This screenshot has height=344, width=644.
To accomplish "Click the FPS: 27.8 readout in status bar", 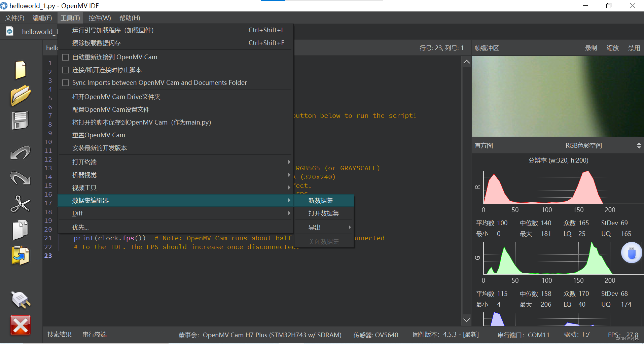I will 623,335.
